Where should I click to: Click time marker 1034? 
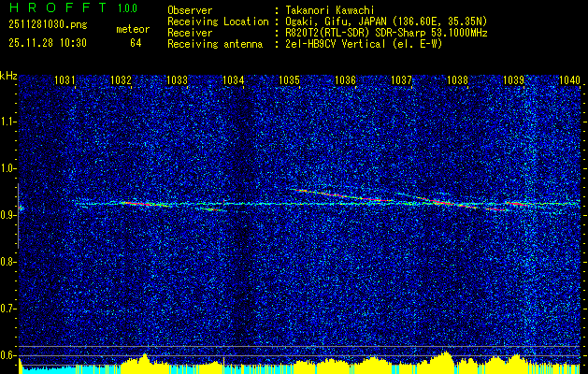[x=234, y=79]
